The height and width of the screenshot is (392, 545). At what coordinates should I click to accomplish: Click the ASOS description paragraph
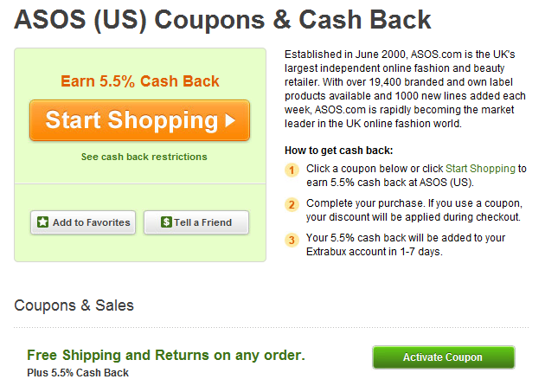coord(404,89)
